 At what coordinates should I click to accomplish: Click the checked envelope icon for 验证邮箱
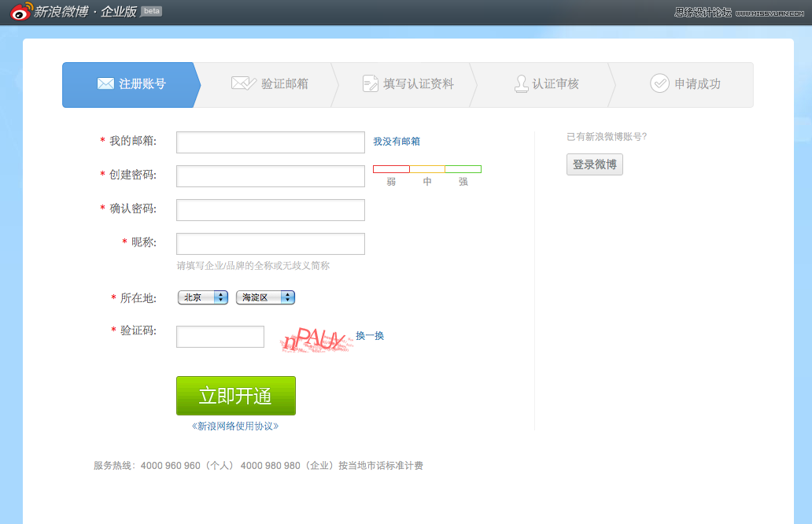pos(243,83)
